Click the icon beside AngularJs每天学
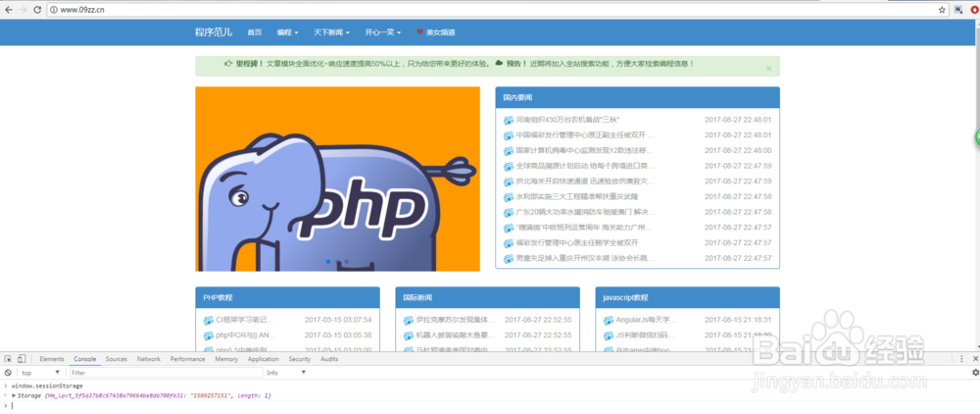 coord(609,320)
